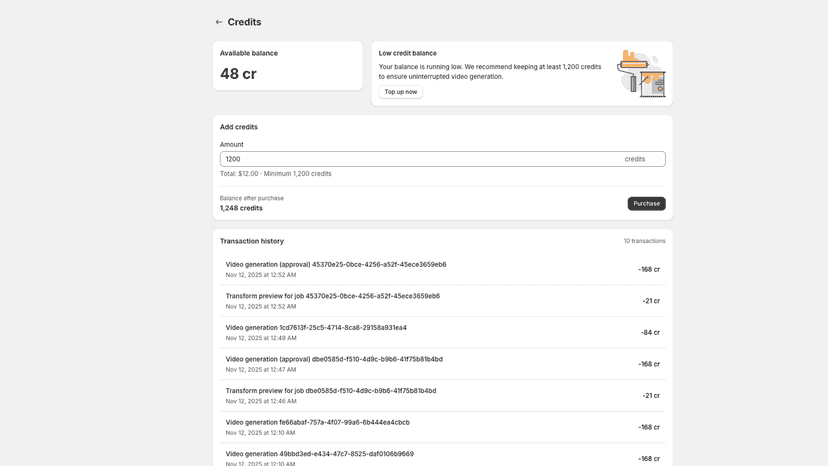Select the Available balance card
Screen dimensions: 828x466
288,66
